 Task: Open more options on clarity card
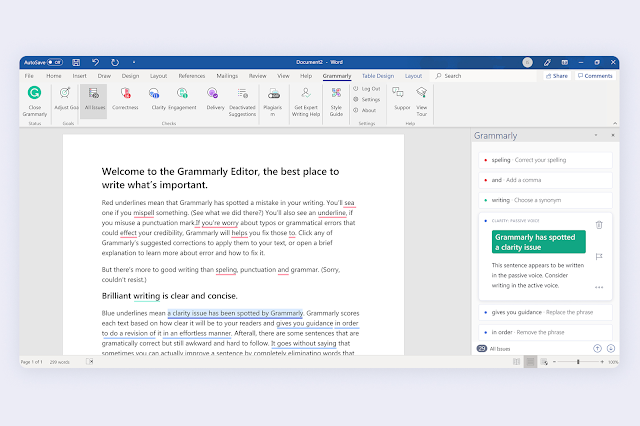click(599, 287)
